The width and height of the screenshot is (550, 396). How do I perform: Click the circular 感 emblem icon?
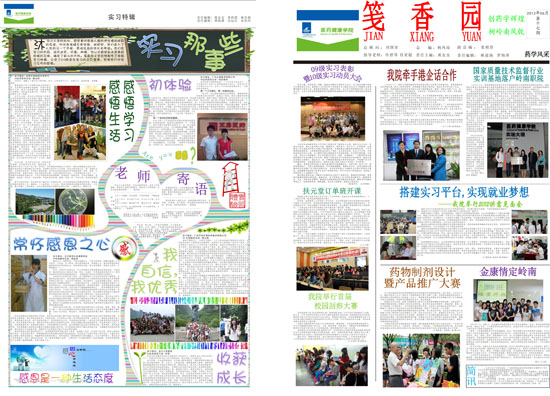pos(124,248)
